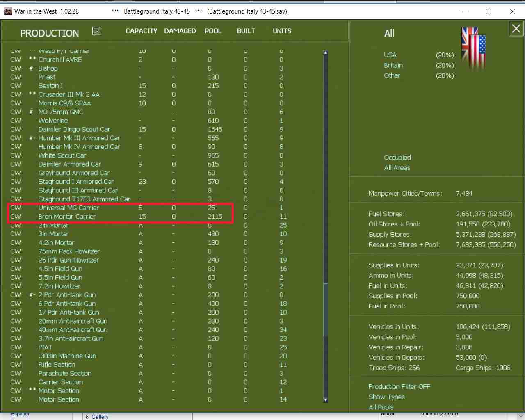Toggle the All Pools option

click(x=381, y=407)
